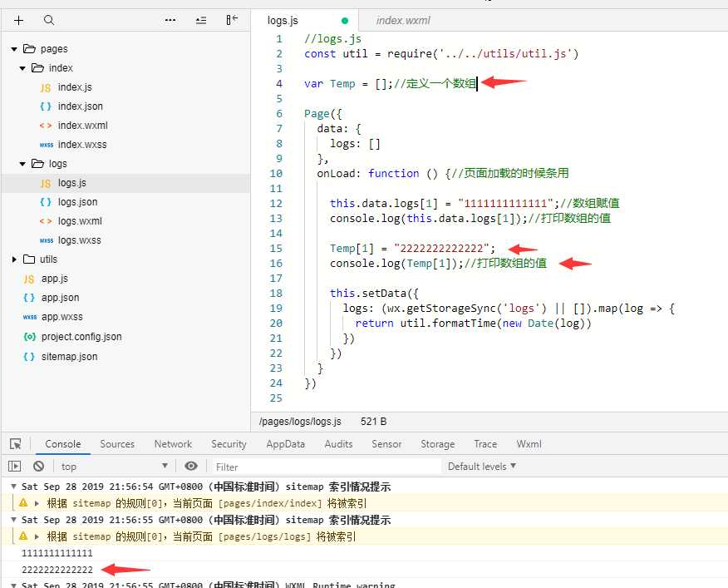
Task: Click the warning icon for pages/logs/logs message
Action: coord(23,536)
